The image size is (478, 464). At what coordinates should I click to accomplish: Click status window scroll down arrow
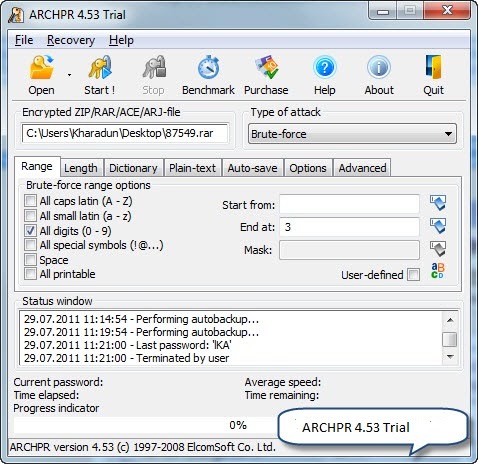pyautogui.click(x=450, y=357)
